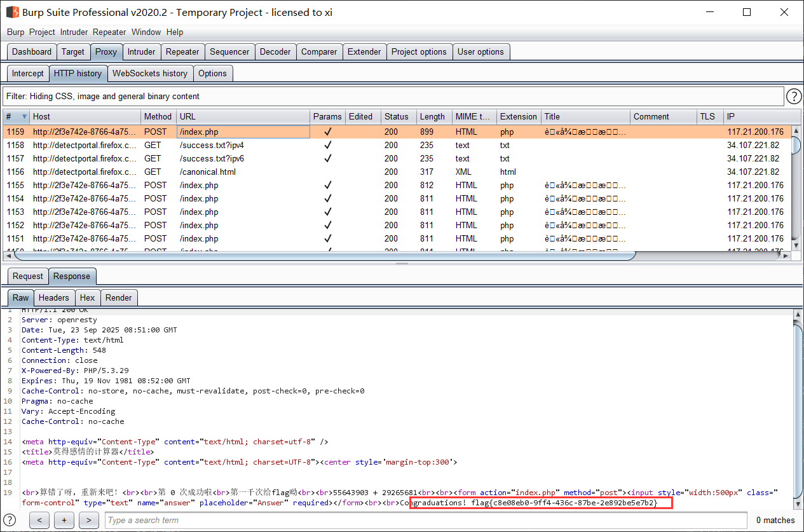Viewport: 804px width, 532px height.
Task: Switch to the Repeater tab
Action: pyautogui.click(x=182, y=52)
